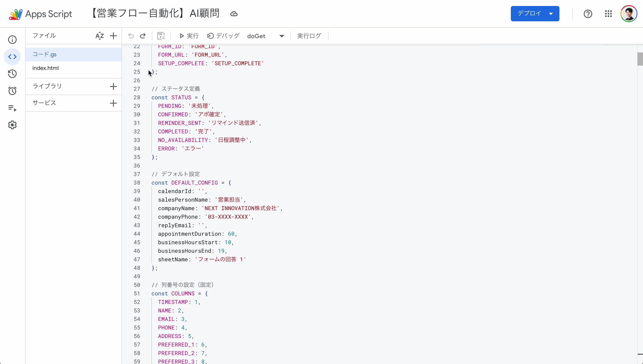The height and width of the screenshot is (364, 643).
Task: Open Project Settings gear icon
Action: [12, 125]
